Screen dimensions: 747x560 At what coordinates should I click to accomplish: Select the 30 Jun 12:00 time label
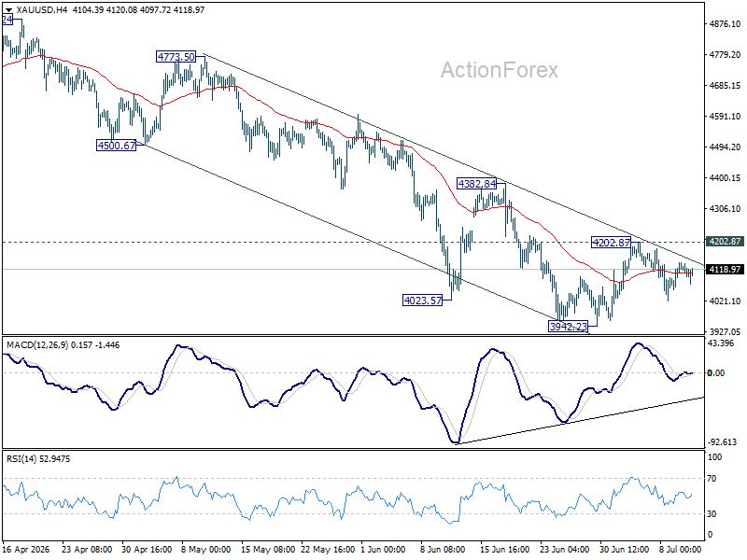[624, 550]
